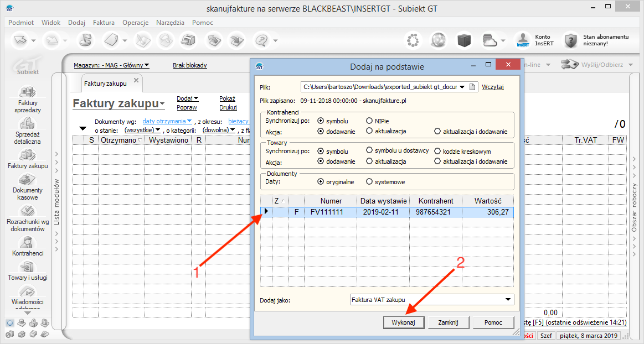
Task: Open Sprzedaż detaliczna module icon
Action: click(x=28, y=124)
